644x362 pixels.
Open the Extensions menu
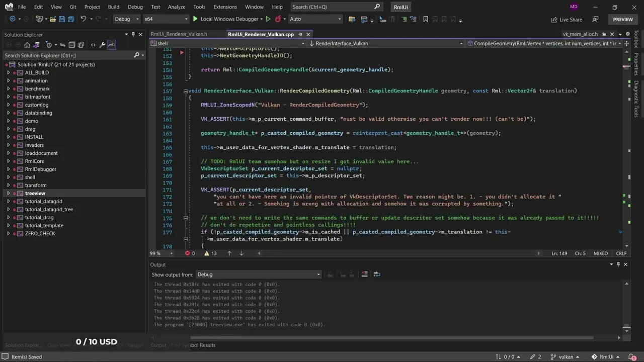coord(225,7)
